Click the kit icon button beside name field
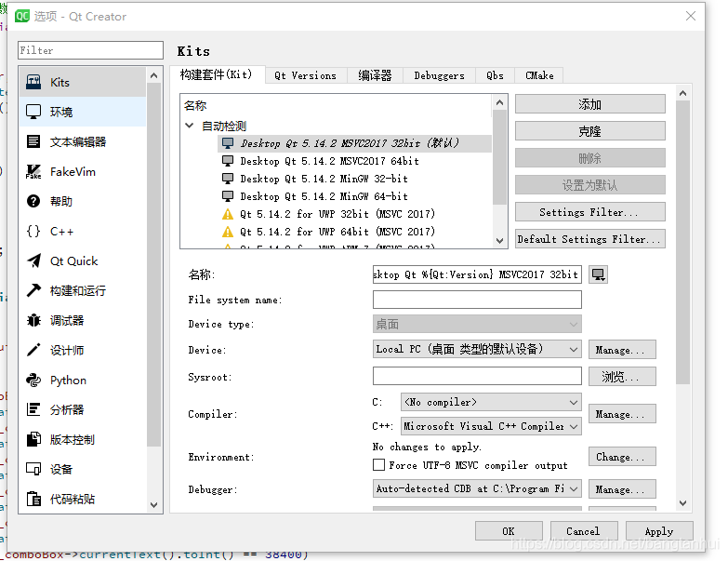This screenshot has width=728, height=561. 598,274
